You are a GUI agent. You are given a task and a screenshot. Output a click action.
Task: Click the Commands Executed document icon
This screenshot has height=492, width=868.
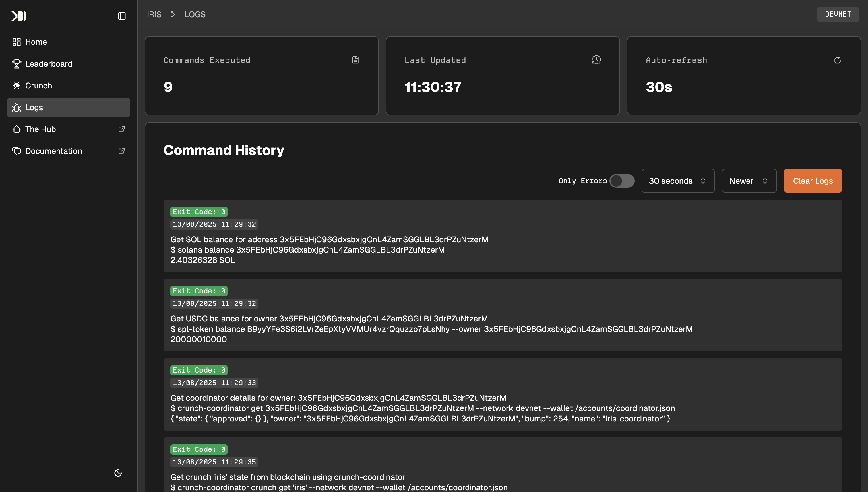[x=355, y=60]
